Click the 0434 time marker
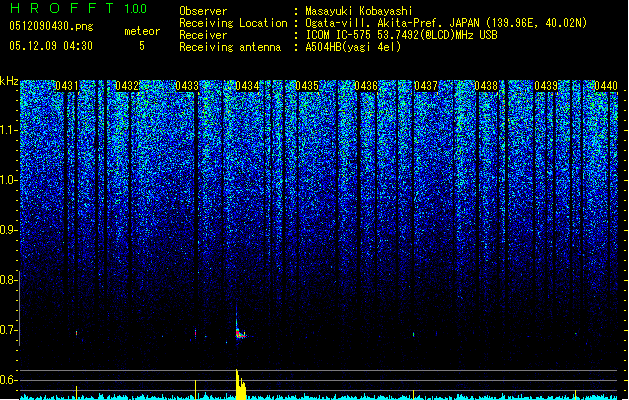Viewport: 629px width, 400px height. 247,86
